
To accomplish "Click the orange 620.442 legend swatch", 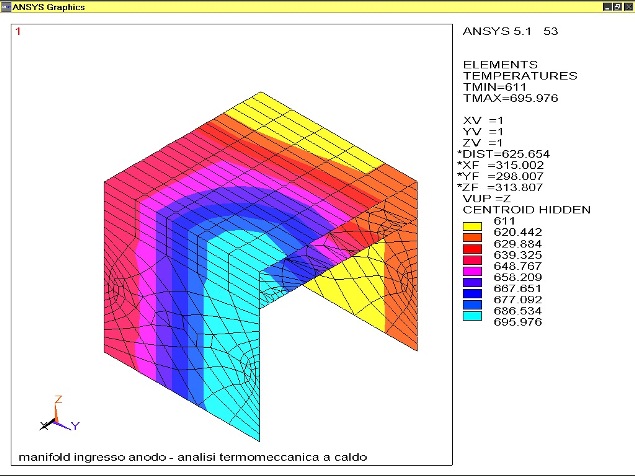I will pos(472,237).
